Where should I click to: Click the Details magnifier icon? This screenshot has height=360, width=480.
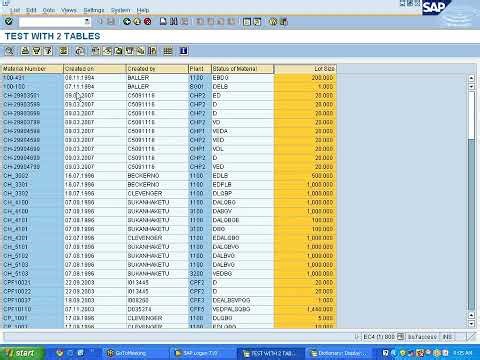9,51
